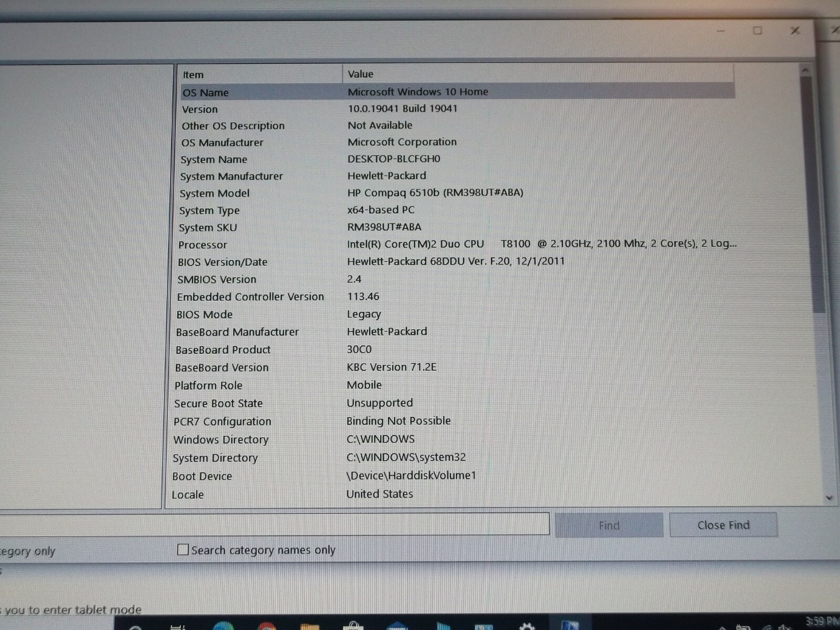The width and height of the screenshot is (840, 630).
Task: Click the value x64-based PC
Action: [381, 210]
